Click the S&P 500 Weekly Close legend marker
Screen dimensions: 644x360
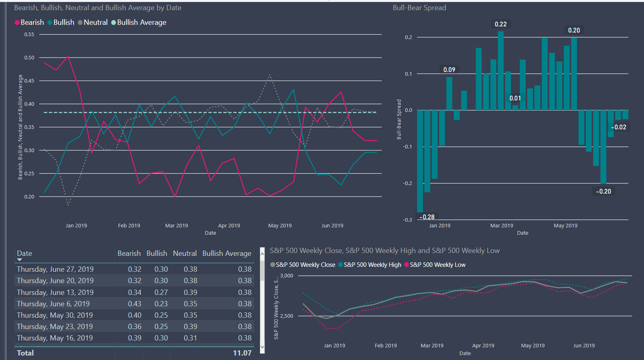point(273,265)
